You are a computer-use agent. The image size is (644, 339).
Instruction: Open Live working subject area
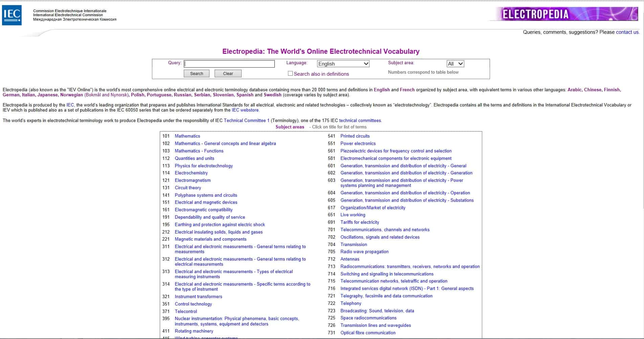tap(353, 215)
